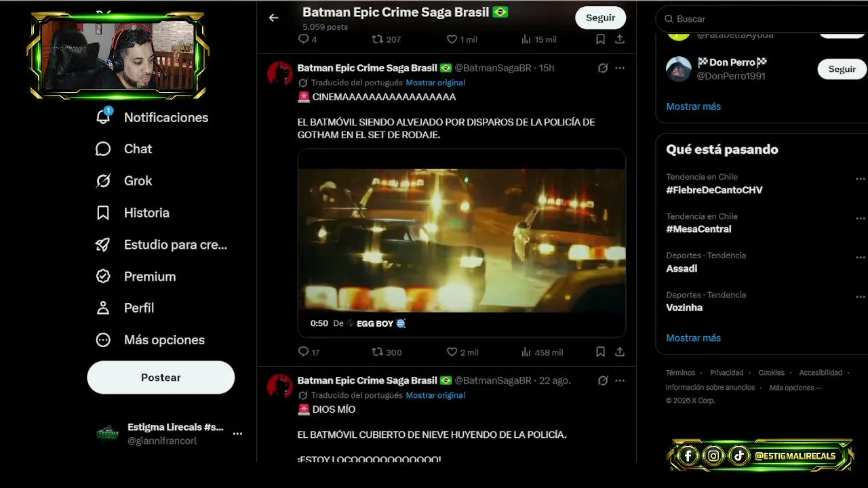The height and width of the screenshot is (488, 868).
Task: Go to Perfil in the sidebar
Action: click(139, 308)
